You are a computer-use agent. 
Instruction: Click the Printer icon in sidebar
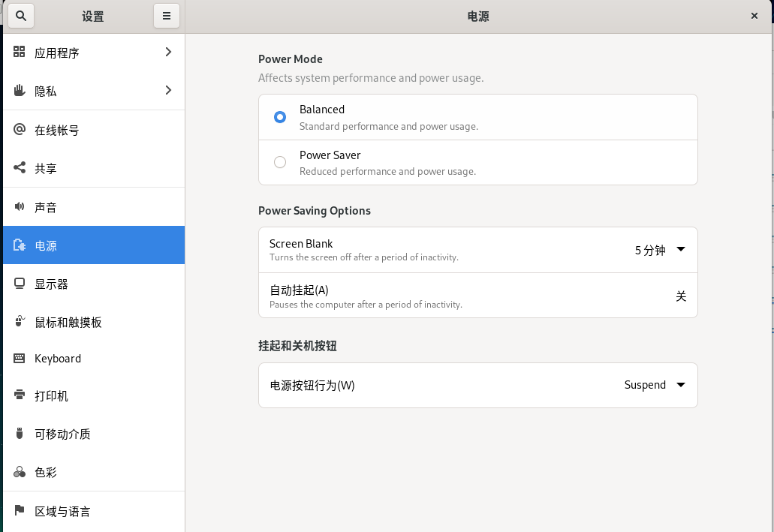[20, 395]
